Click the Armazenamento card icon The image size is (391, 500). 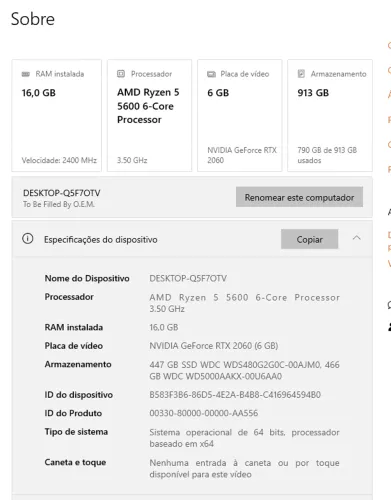click(x=301, y=74)
